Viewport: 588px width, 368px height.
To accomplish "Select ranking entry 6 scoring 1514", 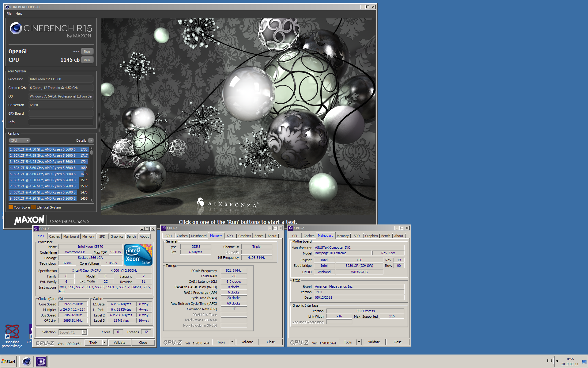I will [49, 180].
